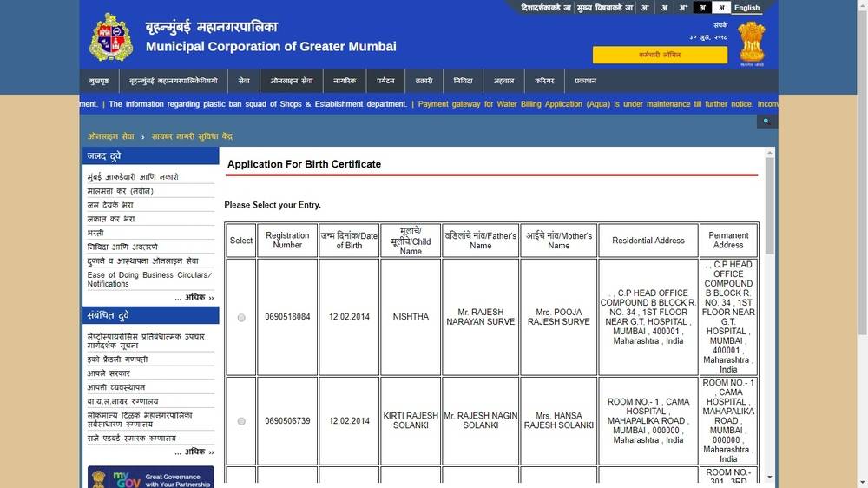Open जल देयके भरा quick link
The height and width of the screenshot is (488, 868).
[110, 205]
